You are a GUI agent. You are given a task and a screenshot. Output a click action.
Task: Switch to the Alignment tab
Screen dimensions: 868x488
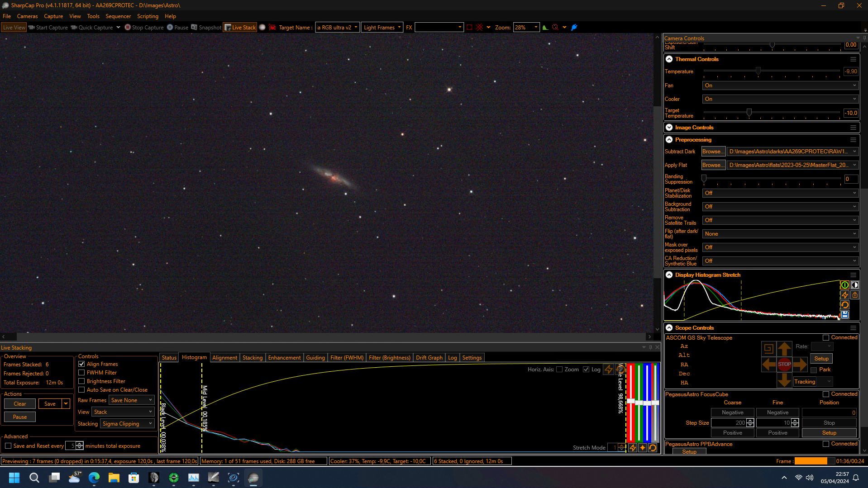224,357
